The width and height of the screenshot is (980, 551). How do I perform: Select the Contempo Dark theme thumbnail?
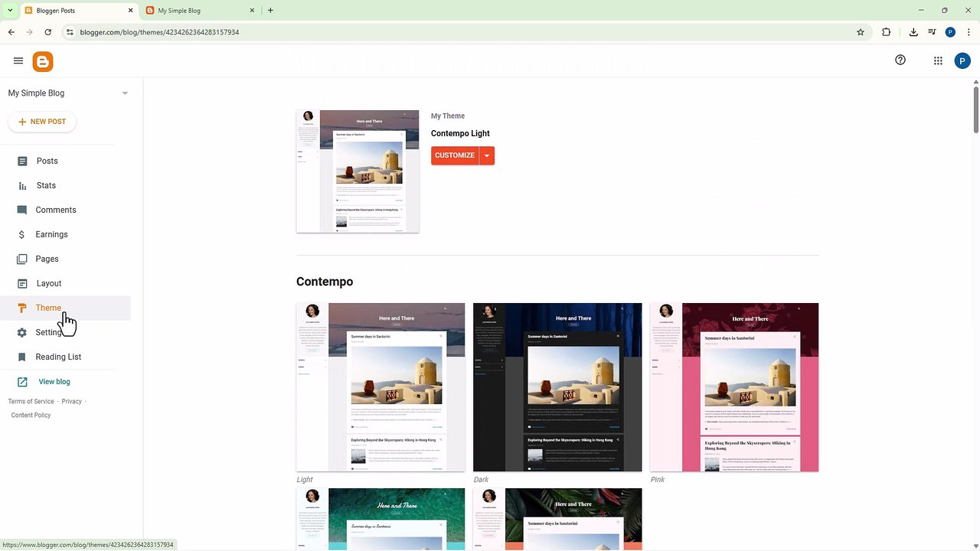[557, 387]
